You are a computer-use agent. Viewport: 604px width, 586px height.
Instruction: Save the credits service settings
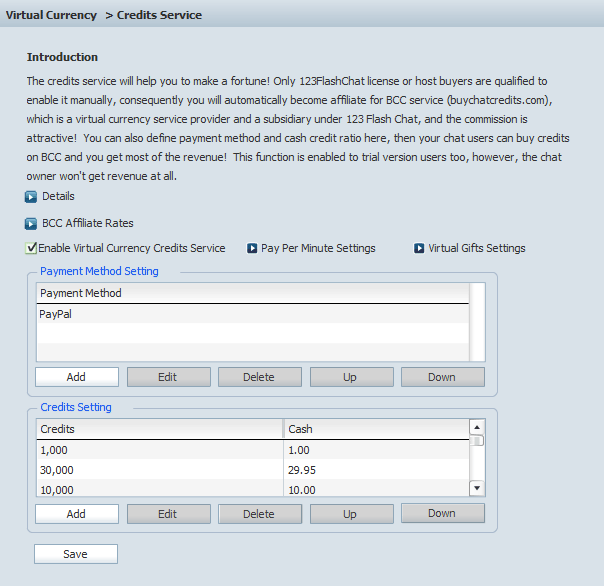(x=76, y=554)
